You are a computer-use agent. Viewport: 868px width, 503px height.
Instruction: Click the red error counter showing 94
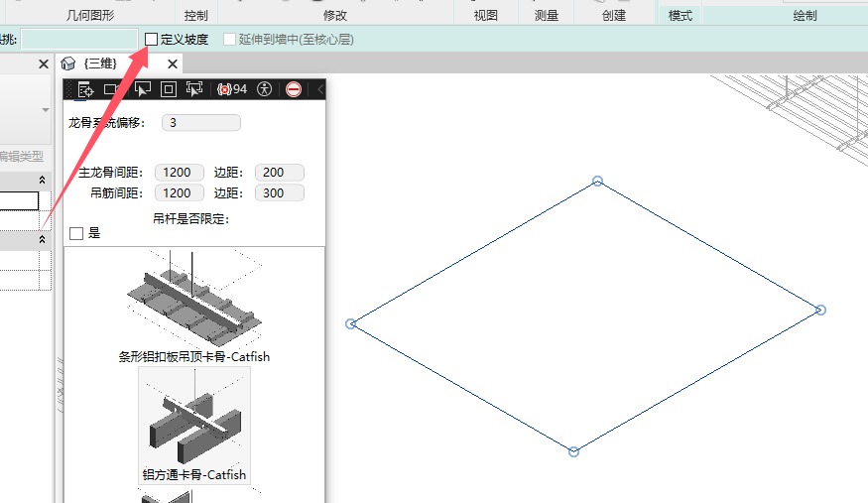click(x=231, y=89)
